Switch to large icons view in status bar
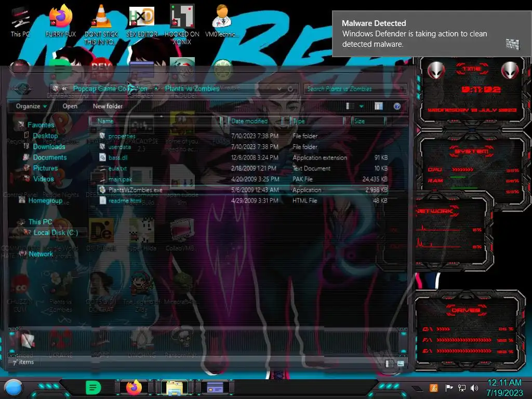The image size is (532, 399). tap(401, 363)
